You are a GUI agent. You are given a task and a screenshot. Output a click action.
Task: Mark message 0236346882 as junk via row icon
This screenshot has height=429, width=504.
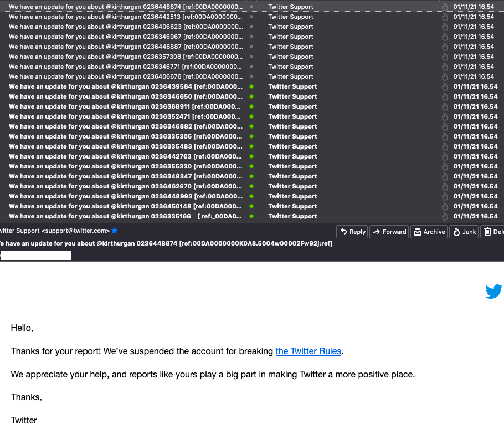(x=445, y=127)
